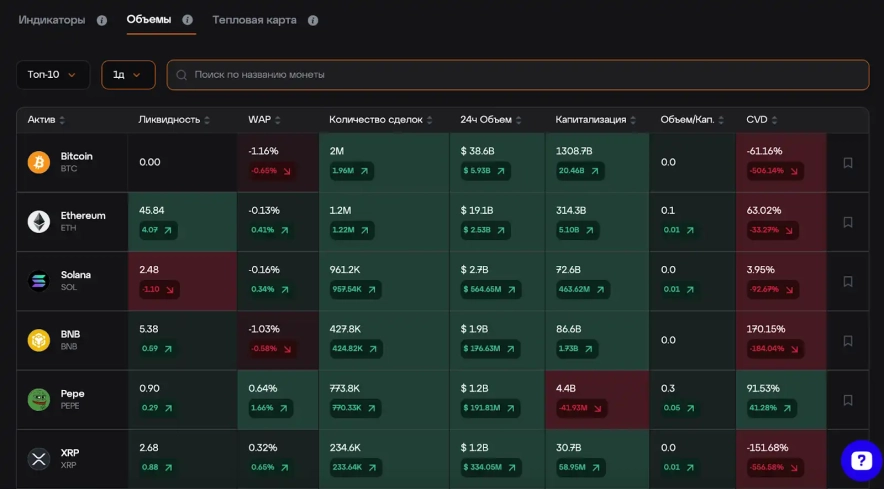
Task: Sort table by CVD column header
Action: pyautogui.click(x=761, y=120)
